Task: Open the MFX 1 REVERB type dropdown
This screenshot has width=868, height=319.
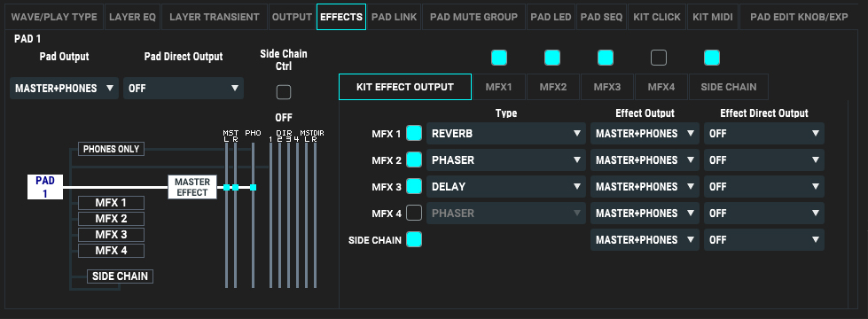Action: click(x=506, y=133)
